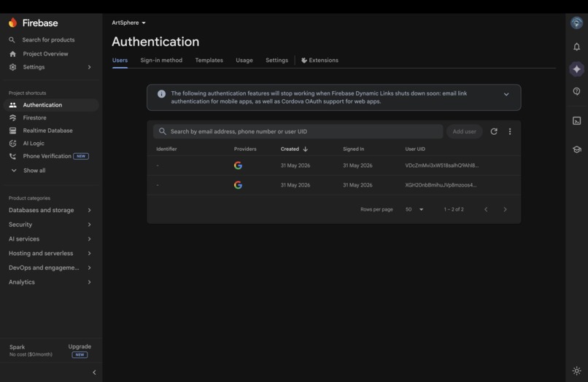
Task: Select the Users tab
Action: 120,61
